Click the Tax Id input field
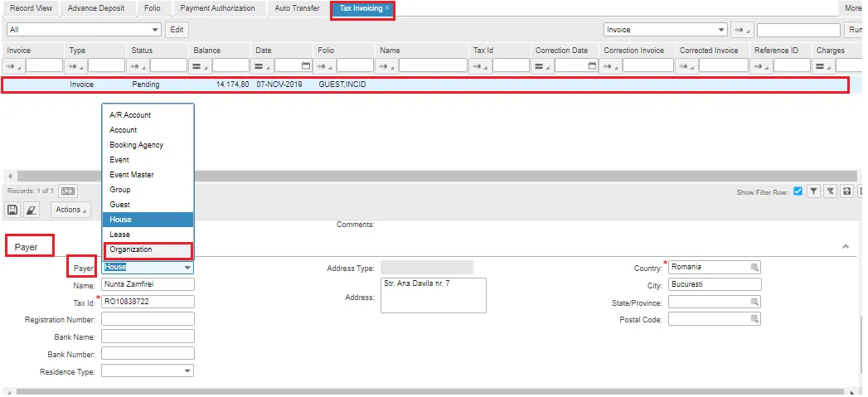868x397 pixels. point(148,302)
